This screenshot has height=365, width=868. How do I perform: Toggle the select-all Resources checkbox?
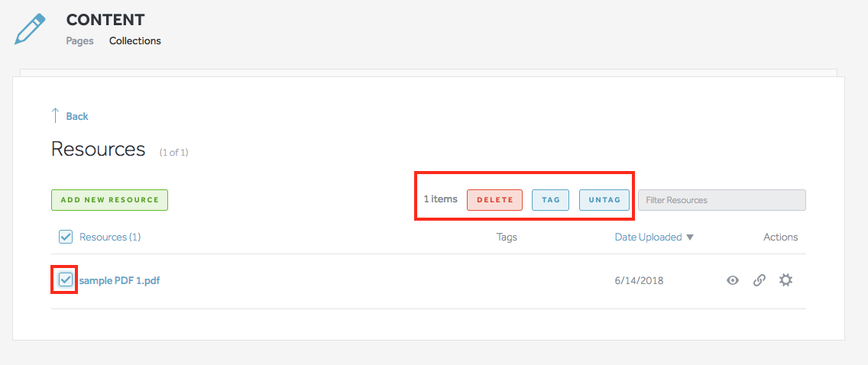pyautogui.click(x=66, y=237)
